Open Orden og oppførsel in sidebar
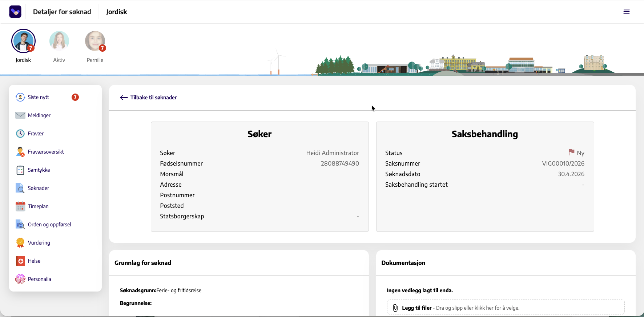This screenshot has width=644, height=317. coord(49,225)
